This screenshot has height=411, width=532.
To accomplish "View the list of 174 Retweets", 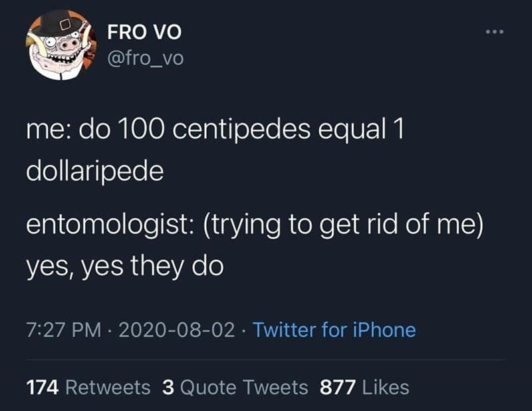I will click(88, 387).
